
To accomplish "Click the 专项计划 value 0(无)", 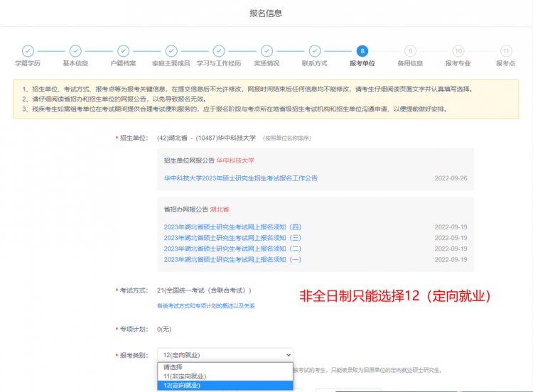I will (x=164, y=330).
